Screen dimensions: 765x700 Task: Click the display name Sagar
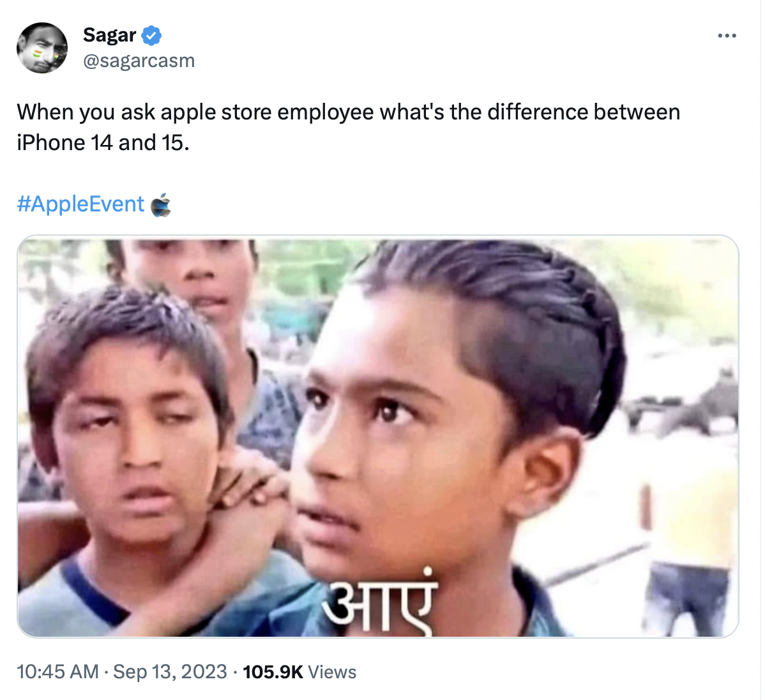(x=109, y=35)
